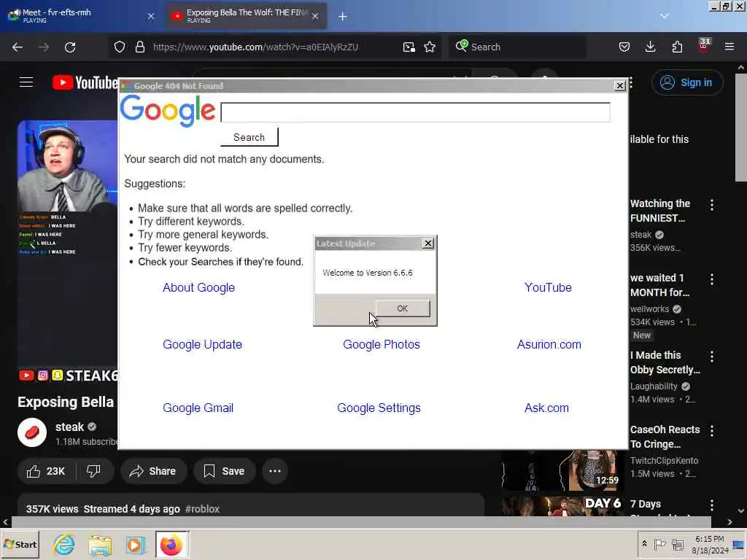Open the more actions ellipsis button
Image resolution: width=747 pixels, height=560 pixels.
click(x=275, y=471)
